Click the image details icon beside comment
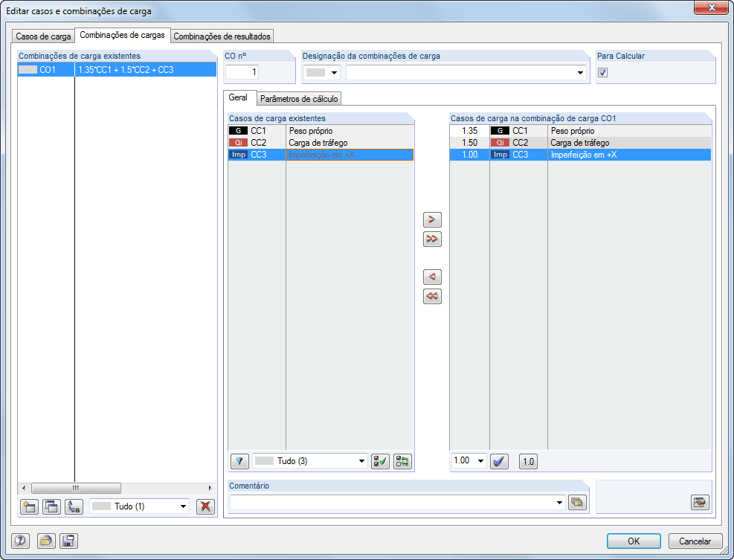 tap(700, 503)
